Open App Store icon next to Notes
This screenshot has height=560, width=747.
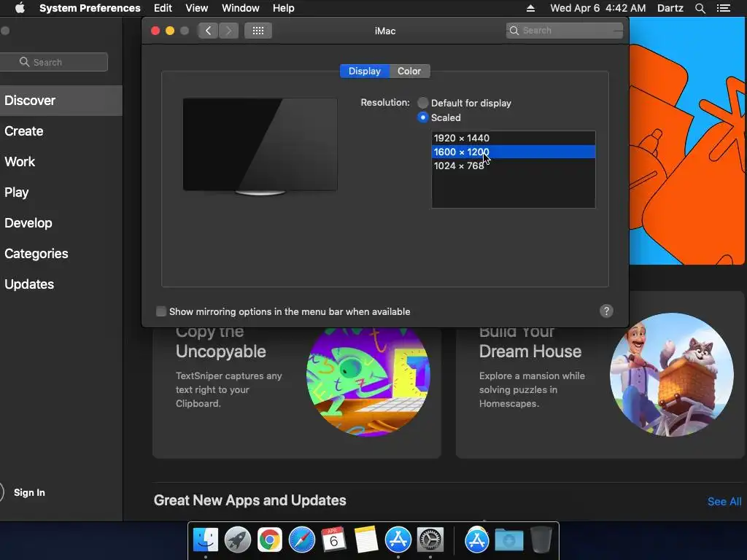coord(398,540)
